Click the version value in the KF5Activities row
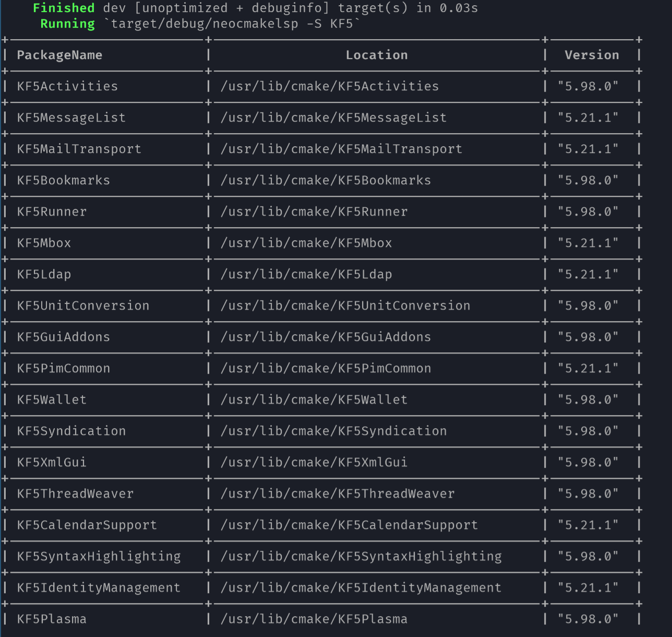 click(x=588, y=87)
